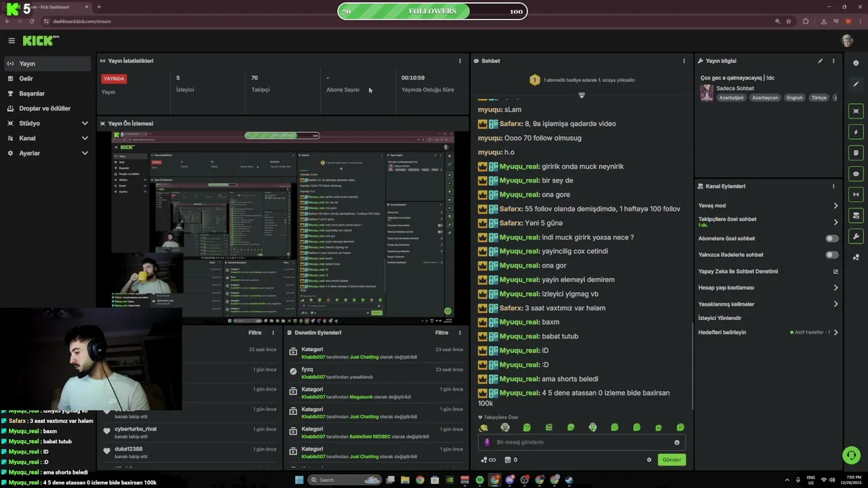Open Sohbet panel three-dot options menu

[x=684, y=61]
